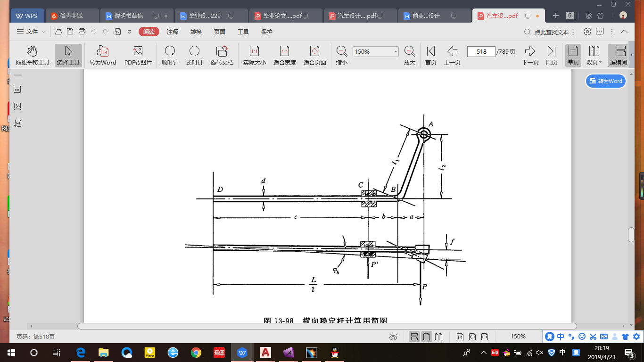Click the PDF转图片 icon
The height and width of the screenshot is (362, 644).
138,56
